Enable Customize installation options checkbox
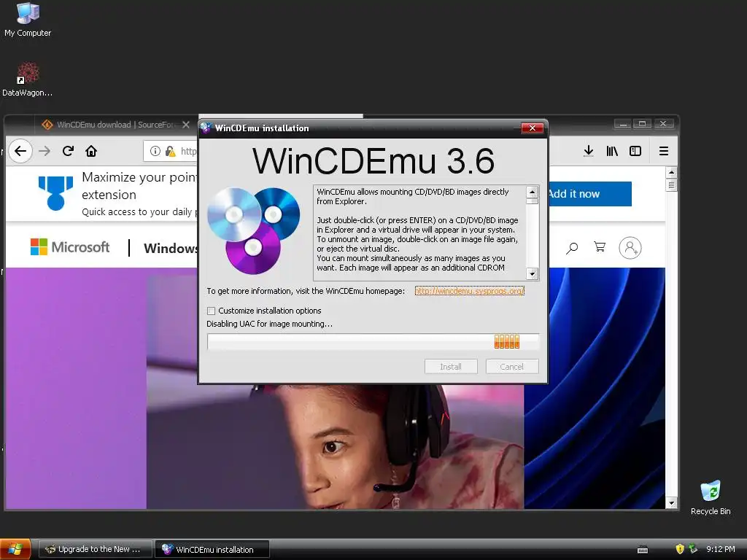The height and width of the screenshot is (560, 747). coord(211,311)
